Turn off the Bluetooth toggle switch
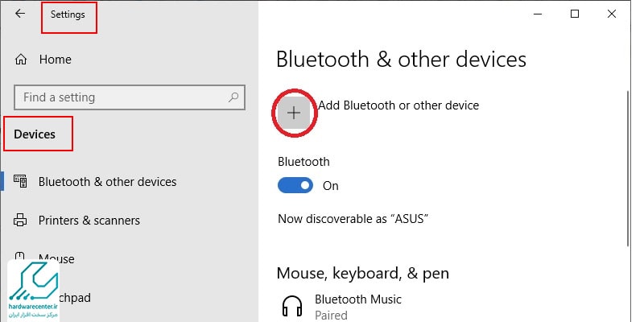The width and height of the screenshot is (644, 322). click(295, 186)
